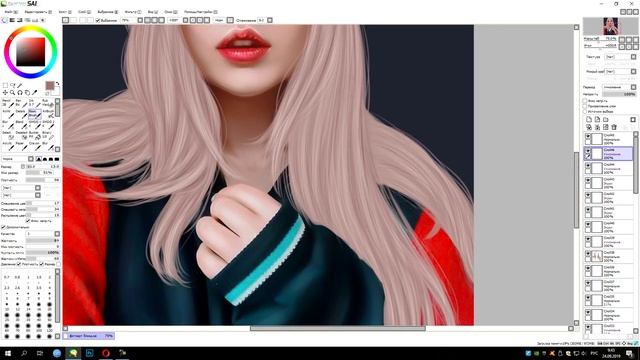Open the Canvas menu
This screenshot has height=360, width=640.
pos(65,12)
